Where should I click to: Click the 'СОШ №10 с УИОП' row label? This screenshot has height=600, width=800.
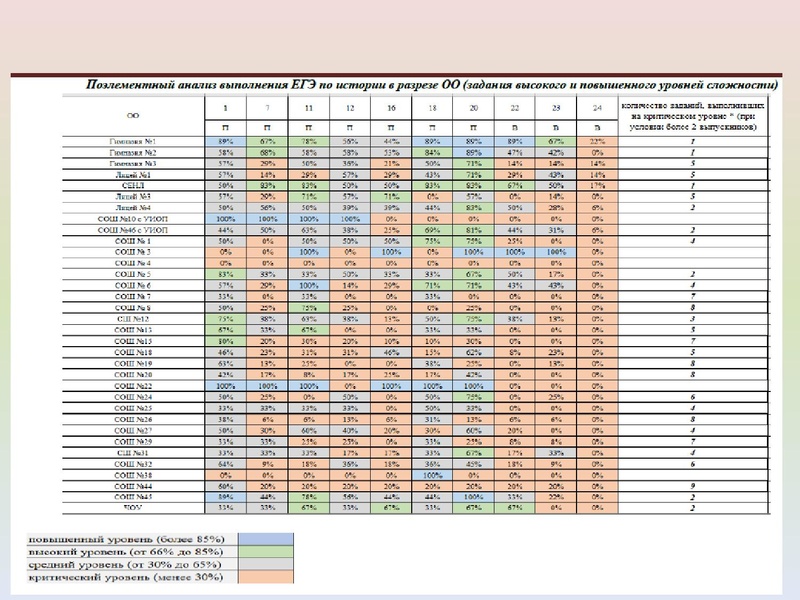pyautogui.click(x=134, y=219)
